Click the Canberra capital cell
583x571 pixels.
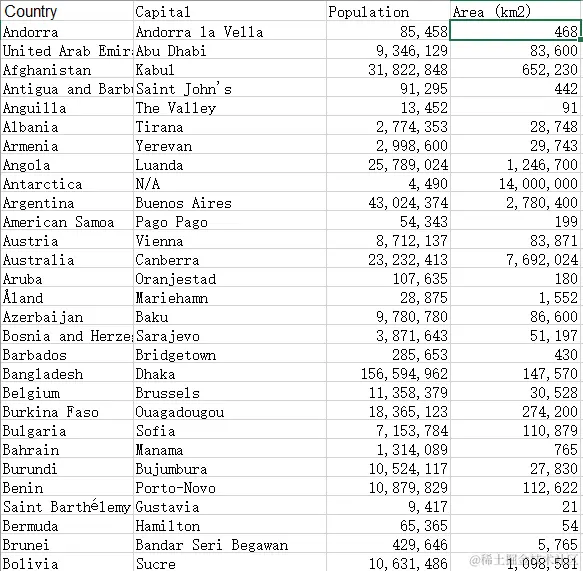230,258
